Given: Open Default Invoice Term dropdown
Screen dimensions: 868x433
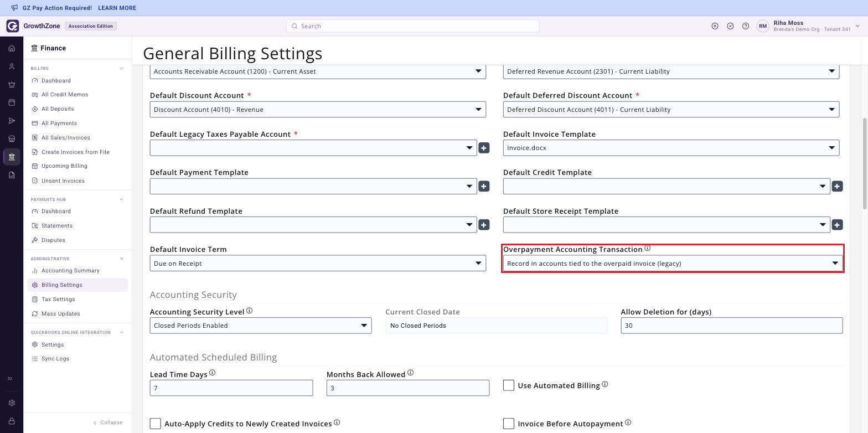Looking at the screenshot, I should tap(318, 263).
